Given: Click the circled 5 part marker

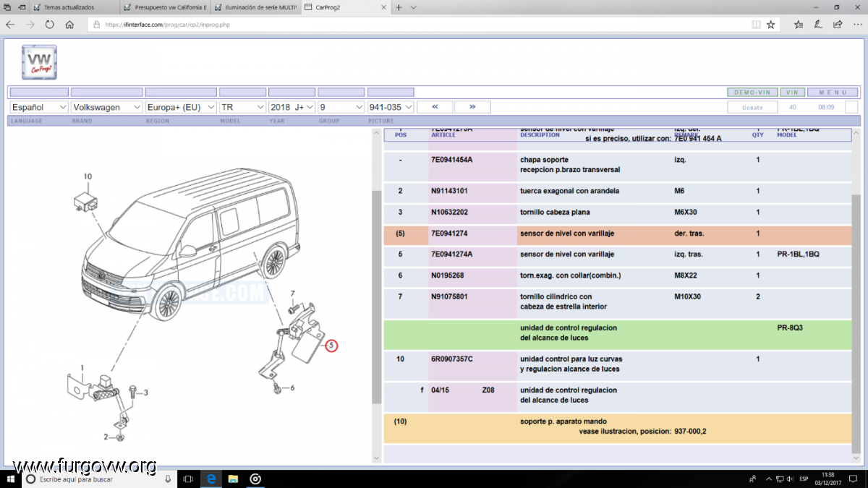Looking at the screenshot, I should [331, 346].
